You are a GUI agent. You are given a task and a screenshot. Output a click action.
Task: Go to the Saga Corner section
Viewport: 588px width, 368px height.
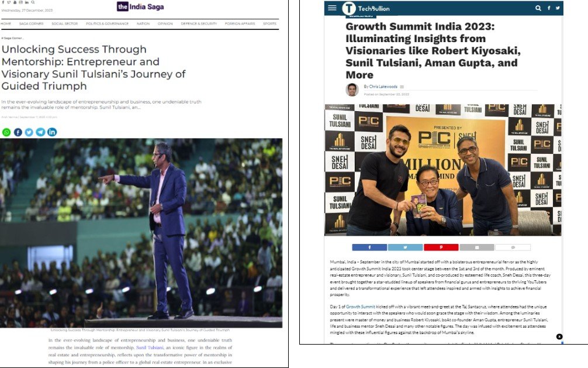32,23
